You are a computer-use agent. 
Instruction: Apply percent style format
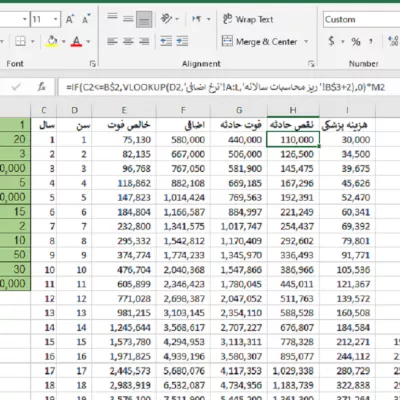(356, 41)
